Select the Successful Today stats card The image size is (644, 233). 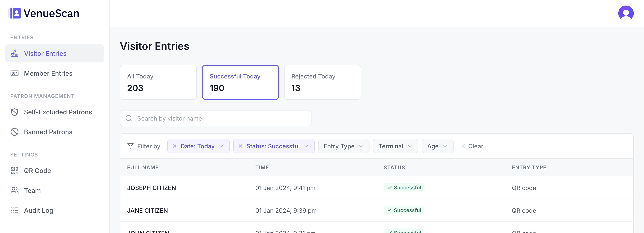pyautogui.click(x=240, y=83)
